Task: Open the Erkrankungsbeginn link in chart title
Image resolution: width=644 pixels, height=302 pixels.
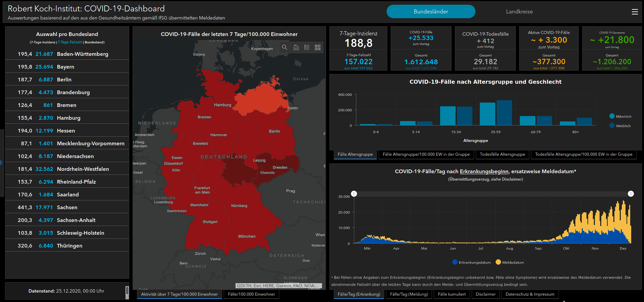Action: pos(484,172)
